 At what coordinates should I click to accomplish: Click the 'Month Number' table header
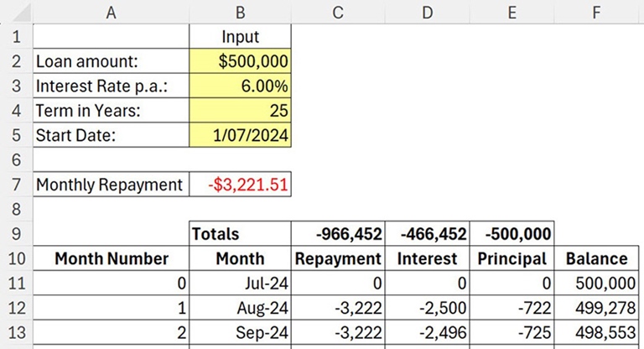coord(111,258)
